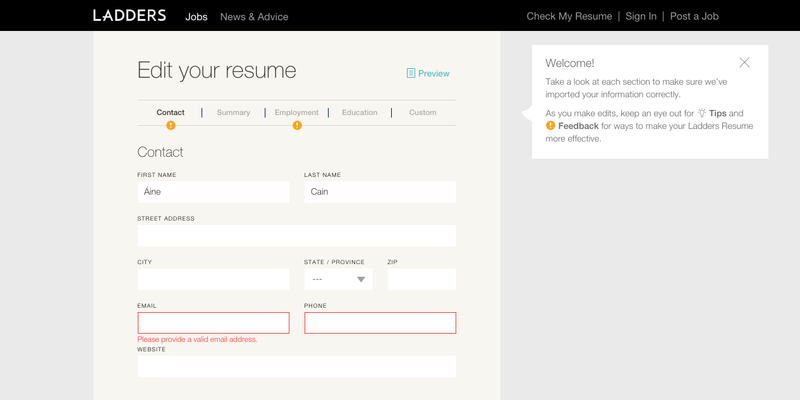Click into the Email field
The image size is (800, 400).
[213, 323]
